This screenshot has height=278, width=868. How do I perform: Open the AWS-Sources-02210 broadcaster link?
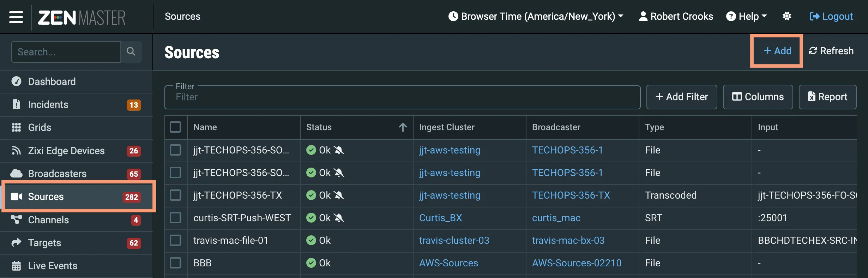(x=577, y=263)
